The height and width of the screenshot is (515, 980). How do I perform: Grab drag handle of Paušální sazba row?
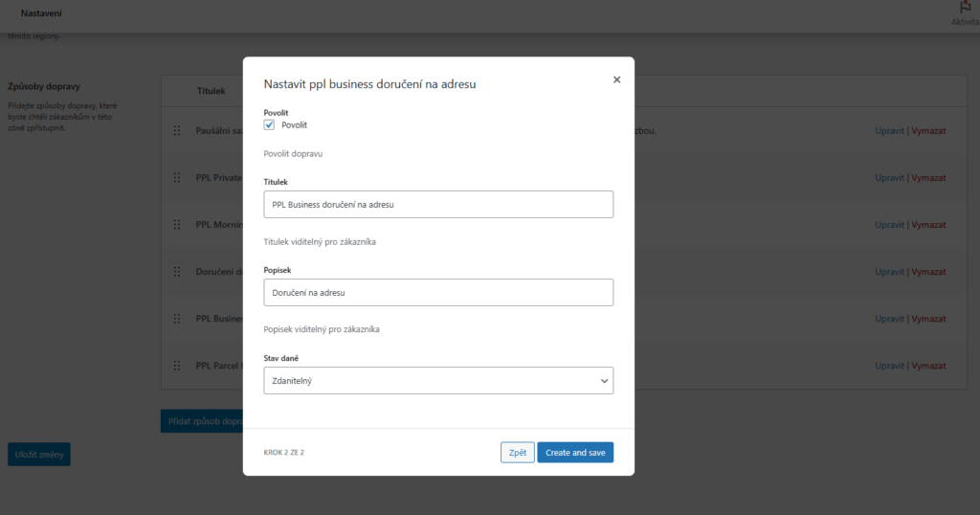pyautogui.click(x=177, y=130)
